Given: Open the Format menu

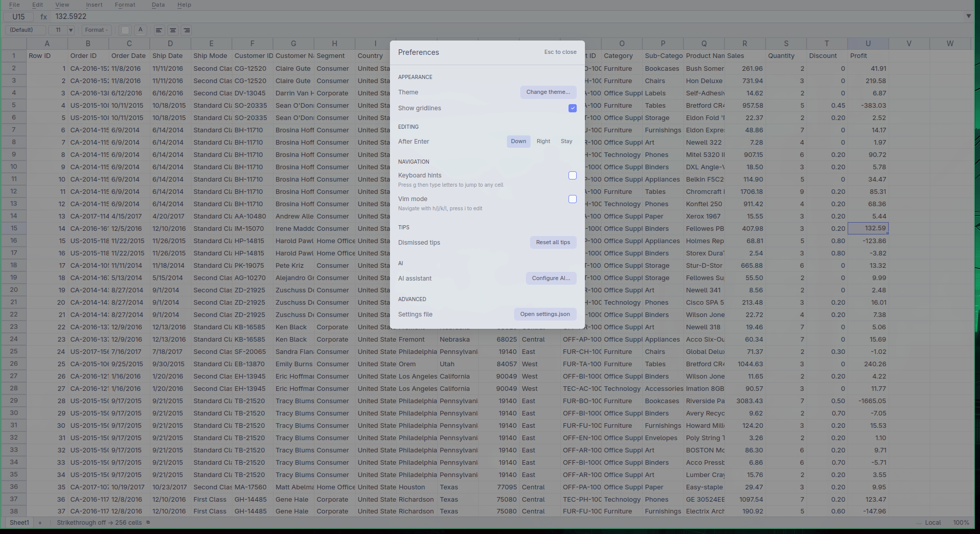Looking at the screenshot, I should (x=125, y=5).
